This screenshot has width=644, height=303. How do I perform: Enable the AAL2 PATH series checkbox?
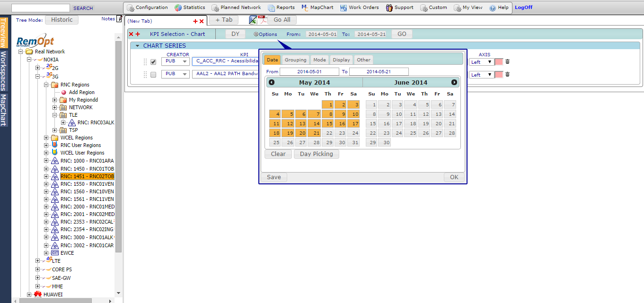pos(153,75)
